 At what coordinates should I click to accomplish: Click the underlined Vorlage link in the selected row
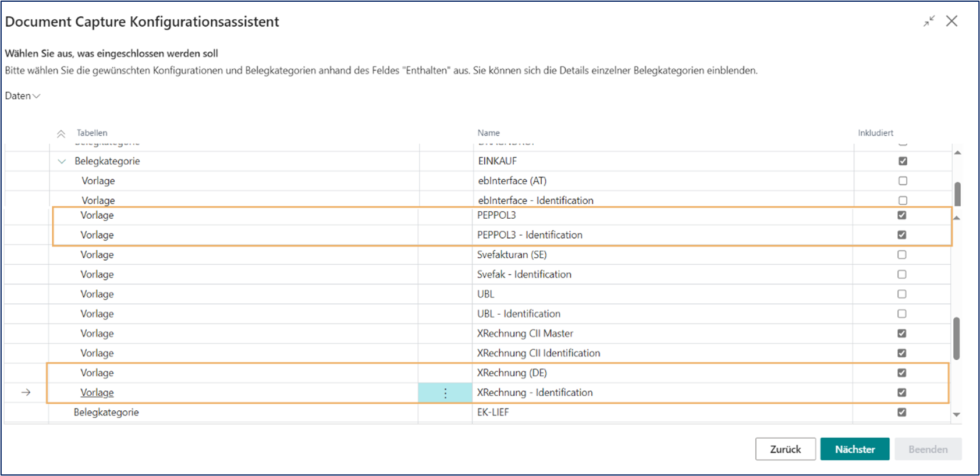tap(97, 393)
